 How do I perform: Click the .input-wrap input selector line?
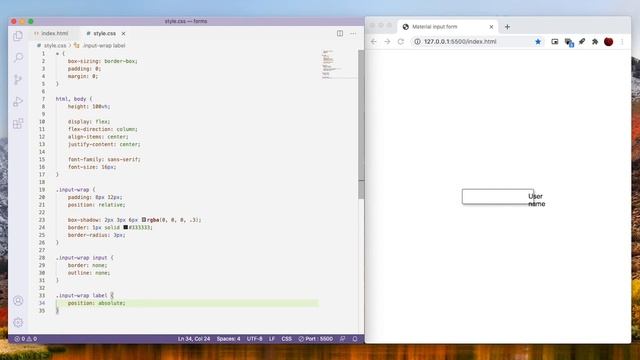(84, 258)
